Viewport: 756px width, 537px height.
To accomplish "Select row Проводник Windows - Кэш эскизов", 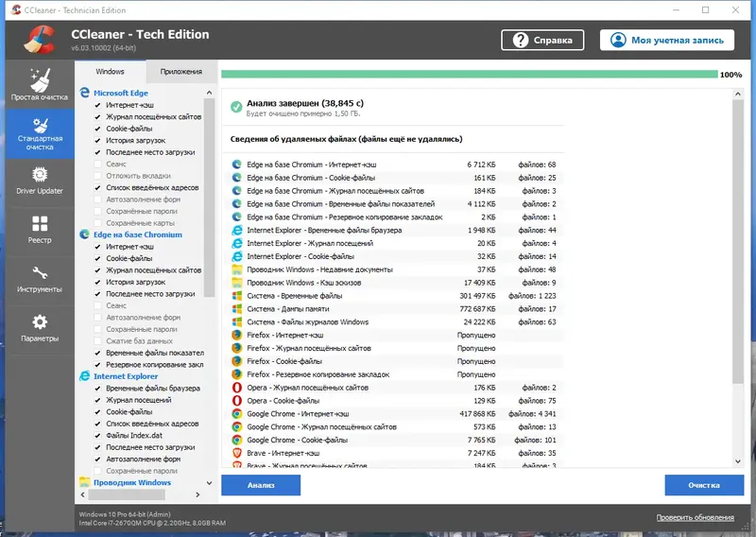I will [x=393, y=283].
